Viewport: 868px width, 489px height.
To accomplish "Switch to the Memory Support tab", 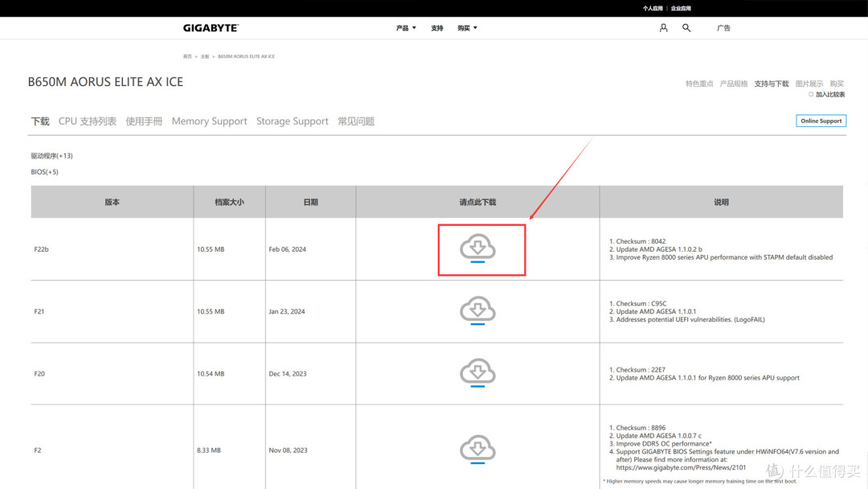I will point(209,121).
